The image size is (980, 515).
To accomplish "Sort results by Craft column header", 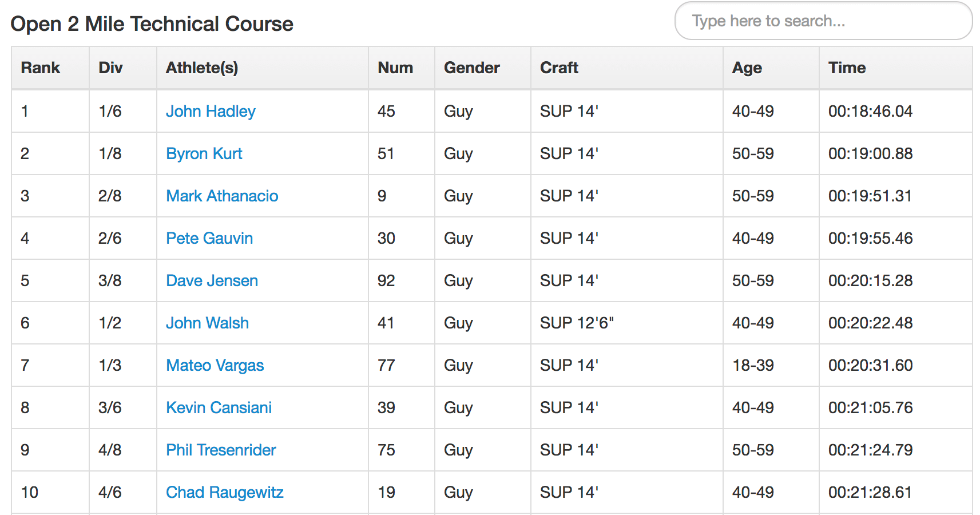I will click(x=559, y=68).
